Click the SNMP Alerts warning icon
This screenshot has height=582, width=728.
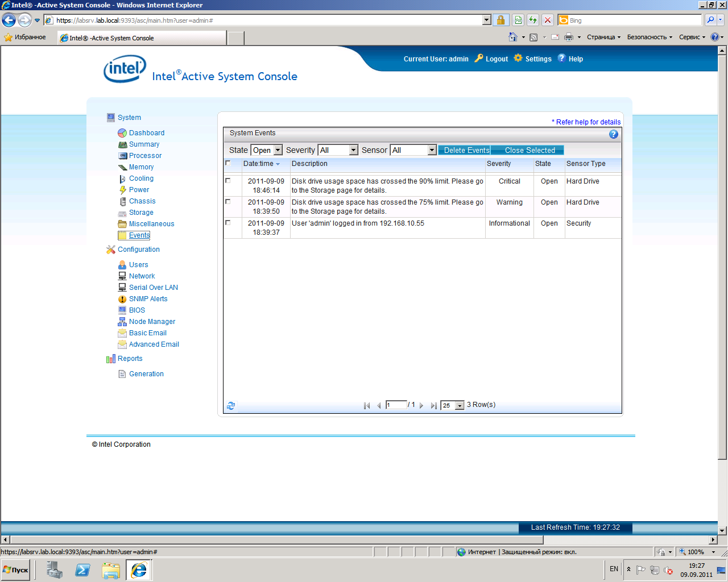click(122, 299)
